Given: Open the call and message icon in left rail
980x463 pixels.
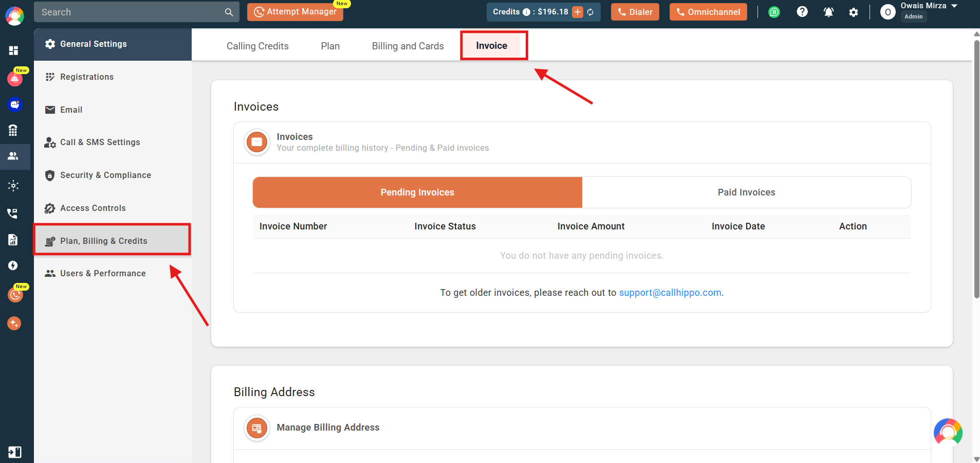Looking at the screenshot, I should 12,213.
